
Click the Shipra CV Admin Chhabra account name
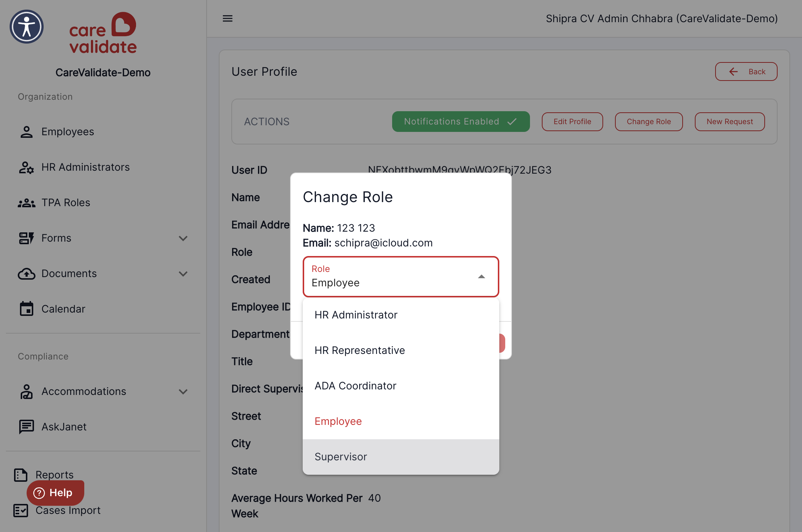point(662,18)
